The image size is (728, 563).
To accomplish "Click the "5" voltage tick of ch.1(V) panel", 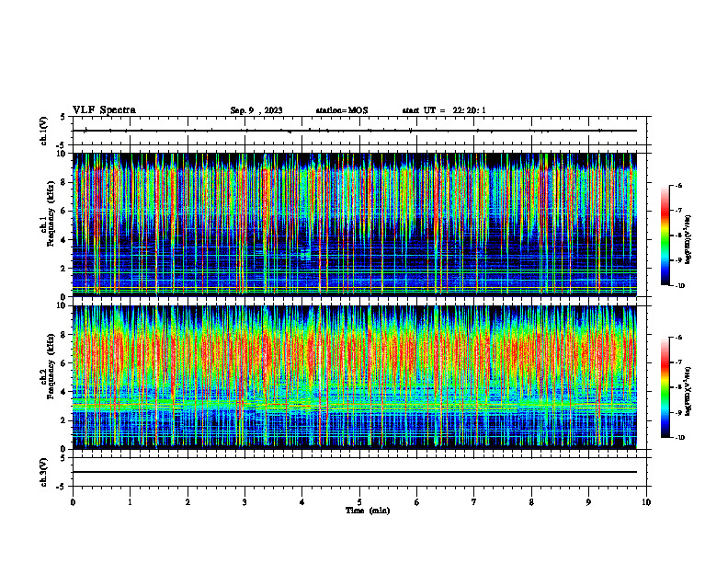I will pos(63,117).
